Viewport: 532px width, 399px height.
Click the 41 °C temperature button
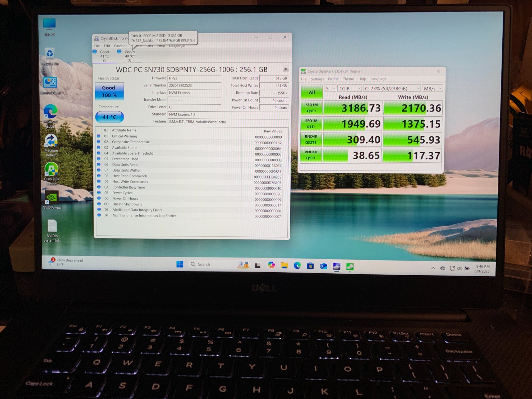click(109, 117)
